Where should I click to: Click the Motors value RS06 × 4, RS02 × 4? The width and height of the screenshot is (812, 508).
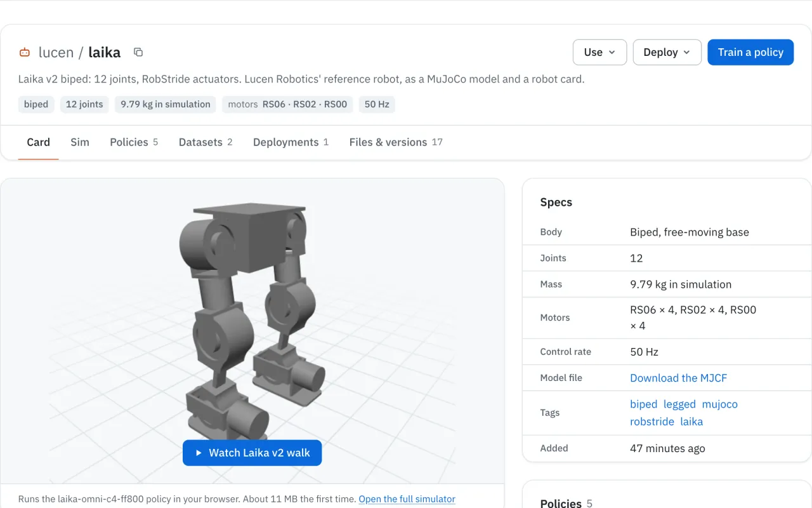pyautogui.click(x=693, y=317)
